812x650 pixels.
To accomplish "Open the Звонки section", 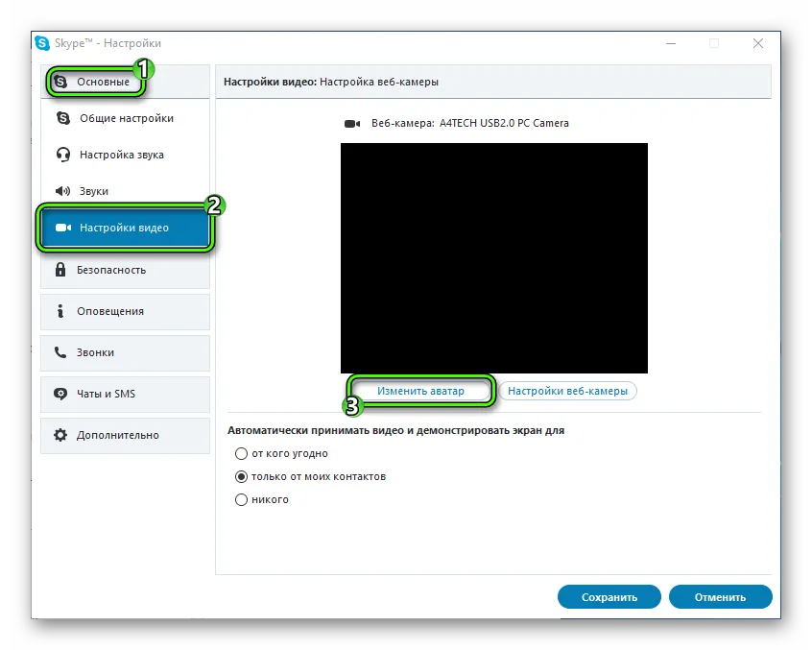I will point(125,352).
